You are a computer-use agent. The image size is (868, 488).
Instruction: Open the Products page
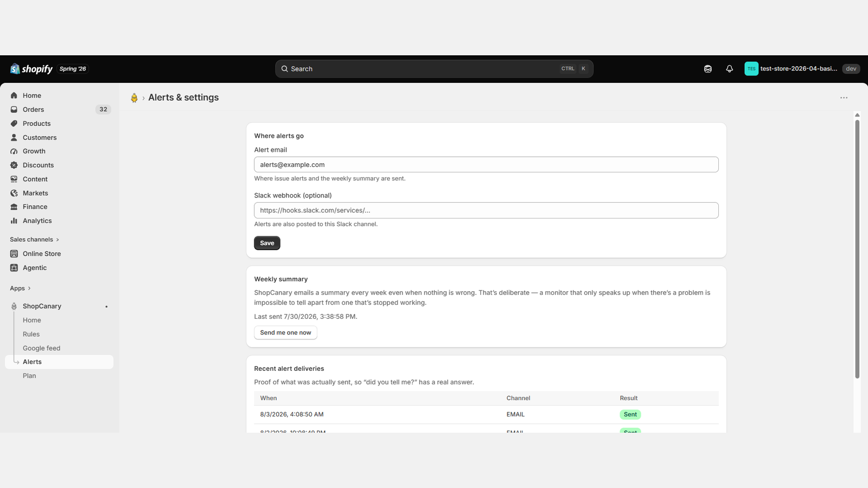point(36,124)
